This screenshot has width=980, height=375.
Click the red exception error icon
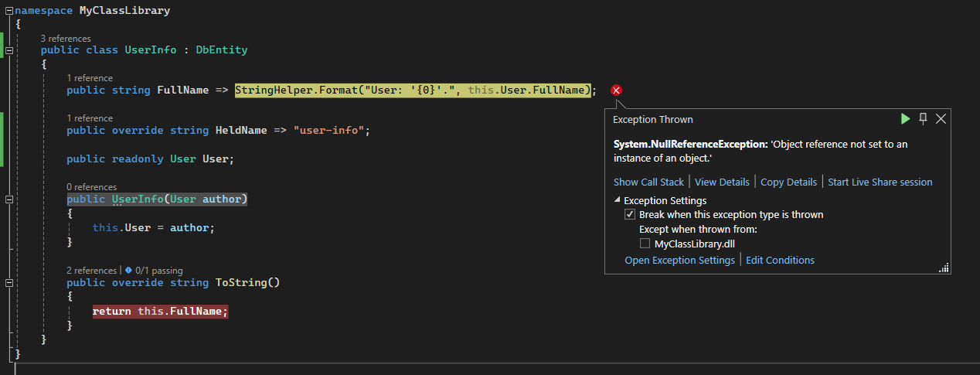616,91
